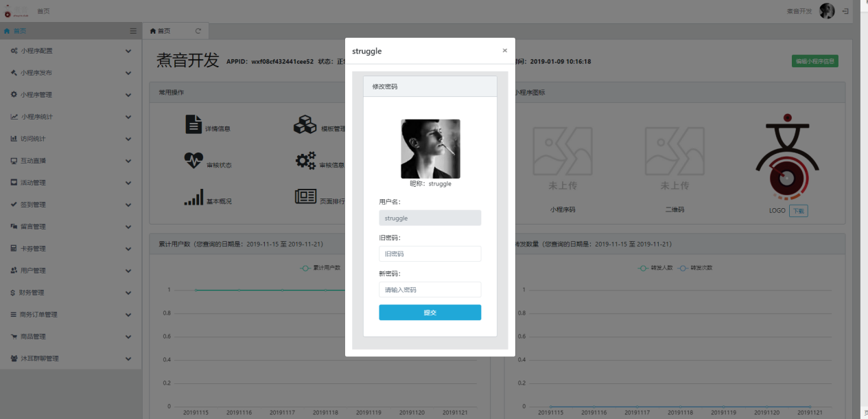Click the 旧密码 input field
The width and height of the screenshot is (868, 419).
point(430,253)
